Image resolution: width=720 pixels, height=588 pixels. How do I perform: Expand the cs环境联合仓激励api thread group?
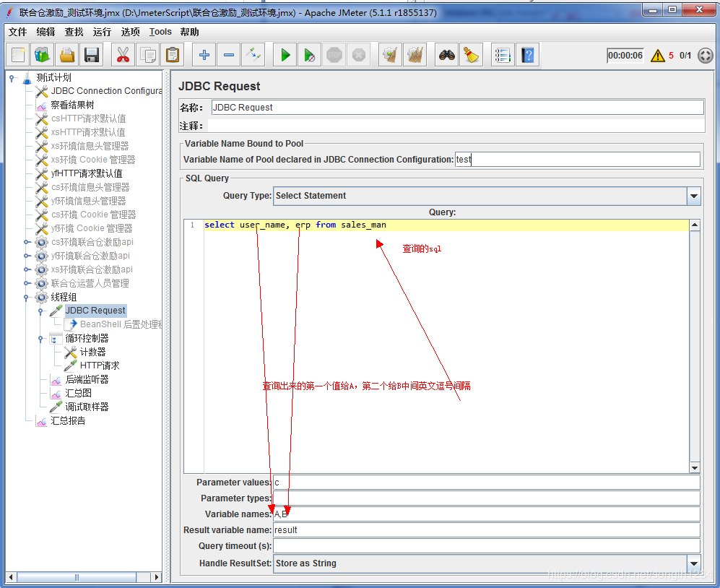pyautogui.click(x=27, y=242)
